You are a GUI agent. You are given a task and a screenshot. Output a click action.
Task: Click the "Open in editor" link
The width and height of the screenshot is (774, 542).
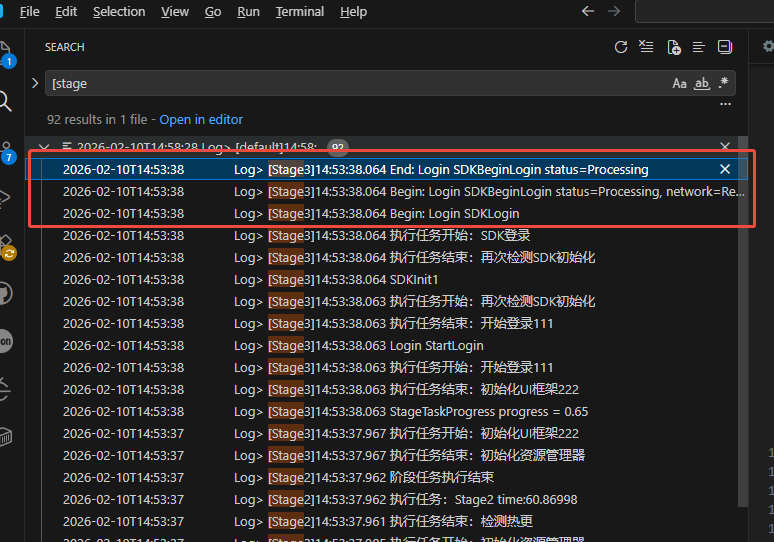(x=201, y=119)
